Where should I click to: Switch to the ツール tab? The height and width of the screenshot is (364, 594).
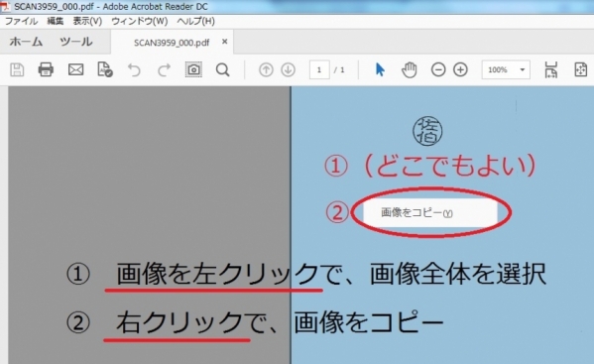tap(75, 42)
